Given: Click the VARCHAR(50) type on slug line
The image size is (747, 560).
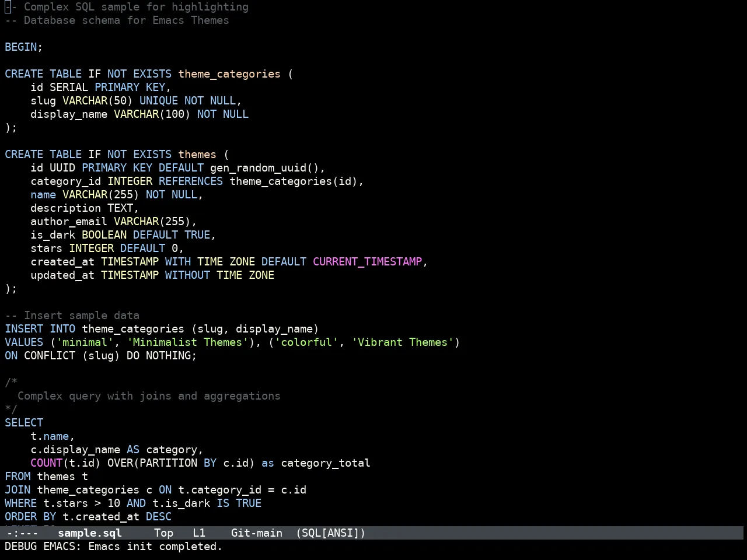Looking at the screenshot, I should 97,101.
